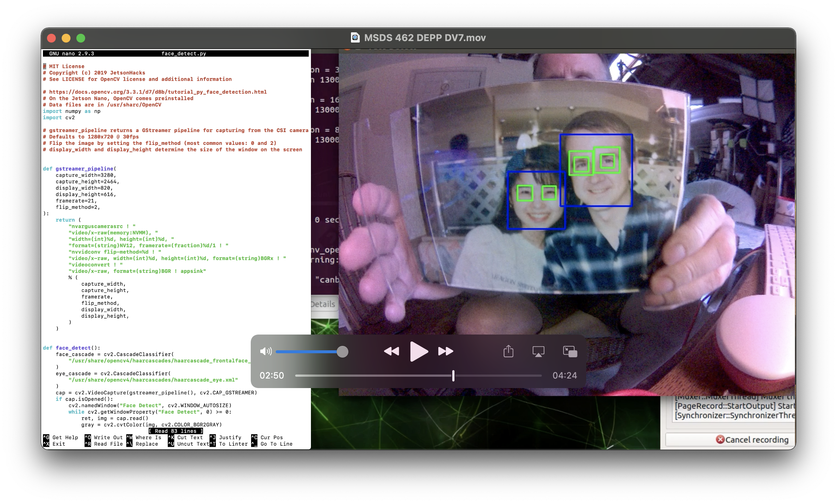Click the 'import cv2' line

point(59,117)
